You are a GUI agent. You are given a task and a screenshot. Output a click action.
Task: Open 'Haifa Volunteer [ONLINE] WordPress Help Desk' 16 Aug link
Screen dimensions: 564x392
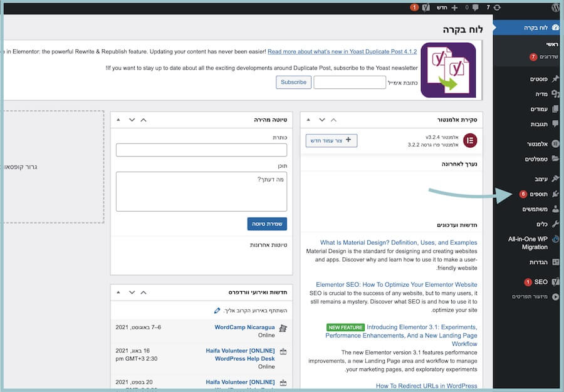click(240, 354)
